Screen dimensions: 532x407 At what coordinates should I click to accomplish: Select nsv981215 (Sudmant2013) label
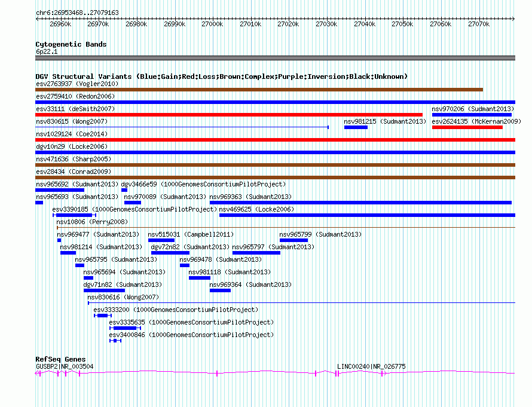point(385,121)
